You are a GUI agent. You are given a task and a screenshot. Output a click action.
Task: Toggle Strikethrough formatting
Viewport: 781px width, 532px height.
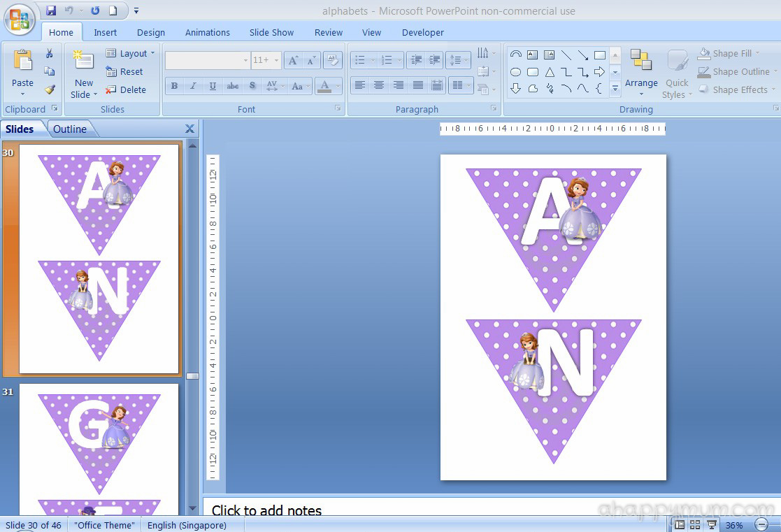(233, 86)
